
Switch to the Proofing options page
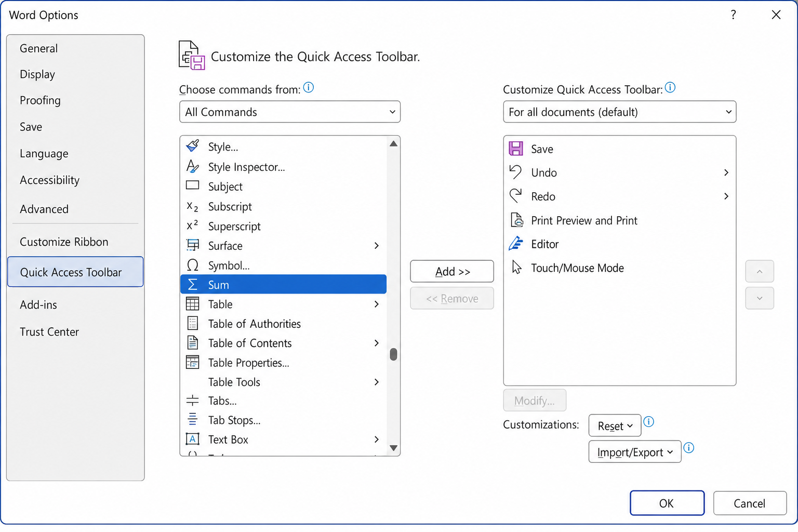click(75, 100)
